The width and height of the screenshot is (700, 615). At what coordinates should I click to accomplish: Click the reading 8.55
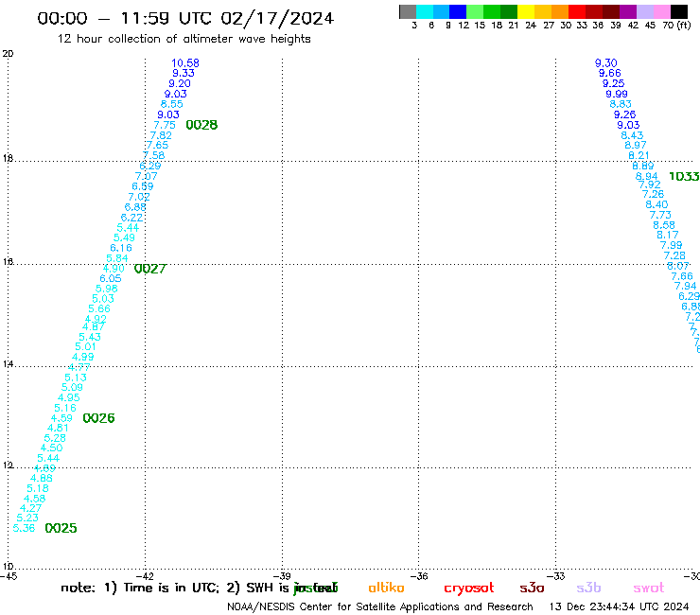coord(172,104)
